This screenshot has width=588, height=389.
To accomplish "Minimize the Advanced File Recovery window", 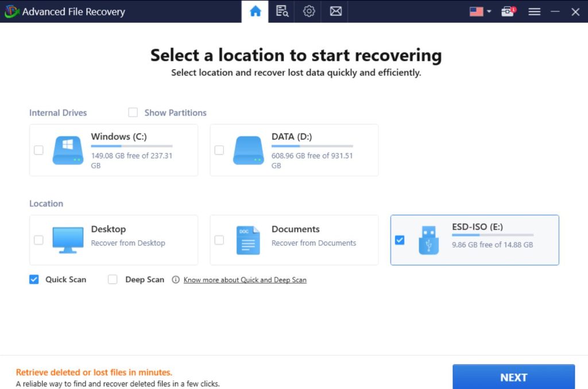I will coord(555,11).
